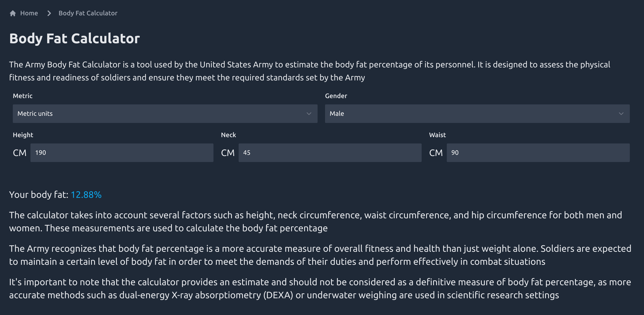Screen dimensions: 644x315
Task: Open the Gender dropdown showing Male
Action: 477,114
